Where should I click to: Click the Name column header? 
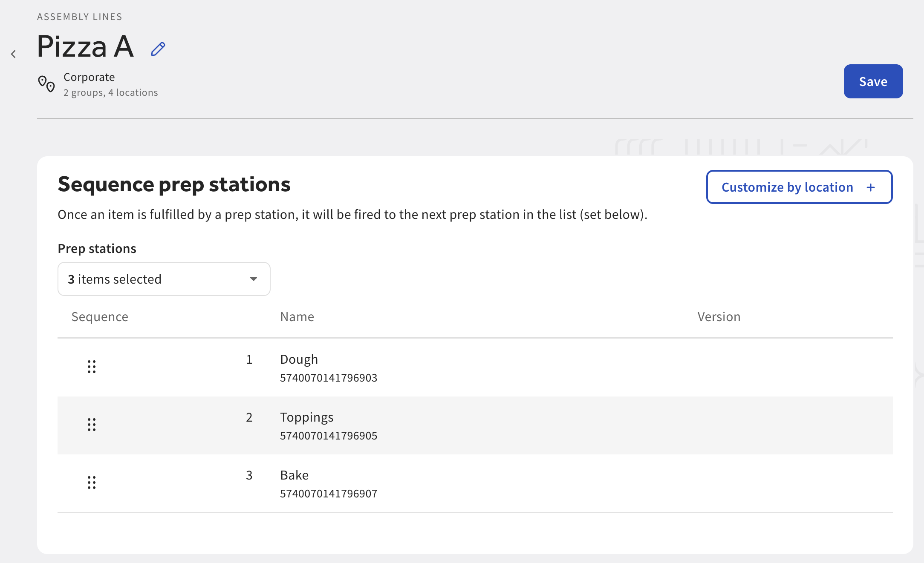pyautogui.click(x=297, y=316)
